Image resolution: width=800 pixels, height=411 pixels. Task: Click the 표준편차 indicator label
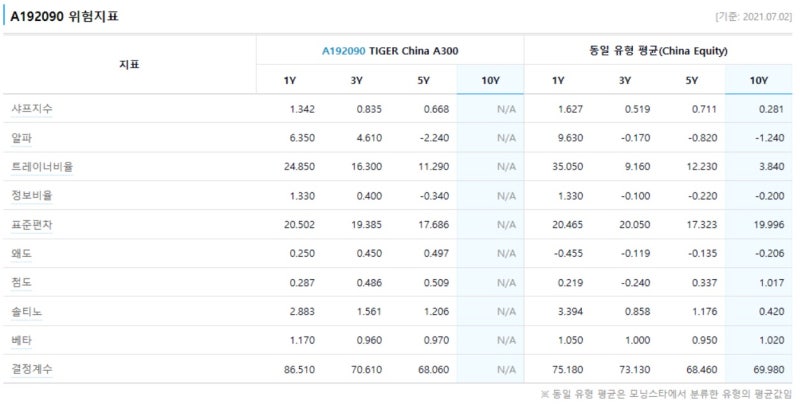coord(32,224)
